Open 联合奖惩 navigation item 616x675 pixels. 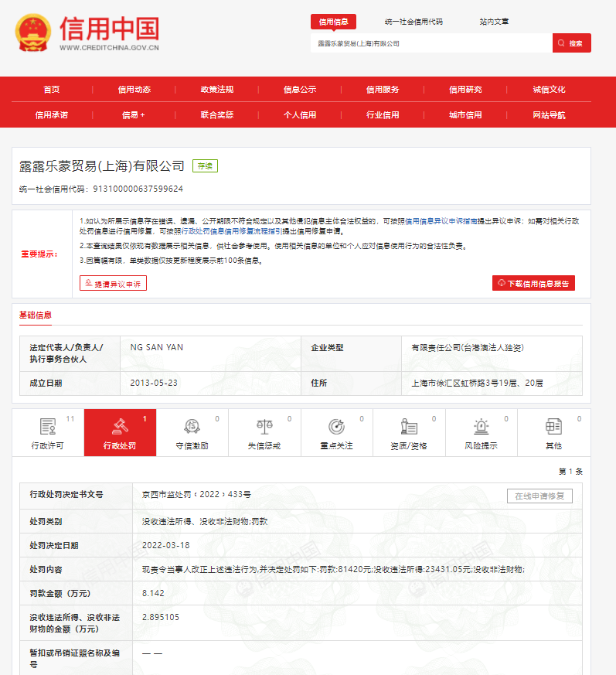click(x=217, y=115)
